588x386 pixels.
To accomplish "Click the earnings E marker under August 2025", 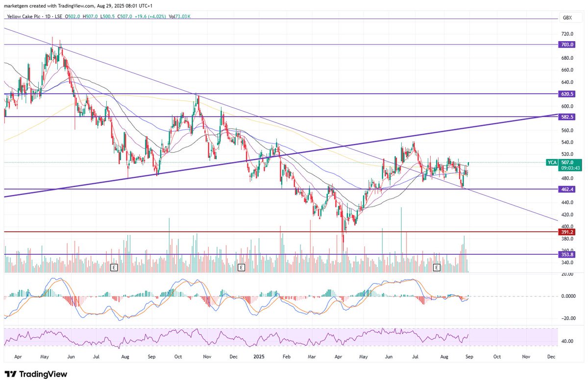I will [437, 268].
